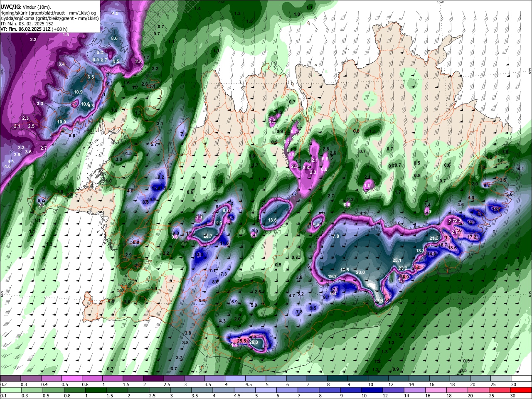The width and height of the screenshot is (532, 399).
Task: Click the '0.2' label in the upper legend
Action: click(x=3, y=384)
